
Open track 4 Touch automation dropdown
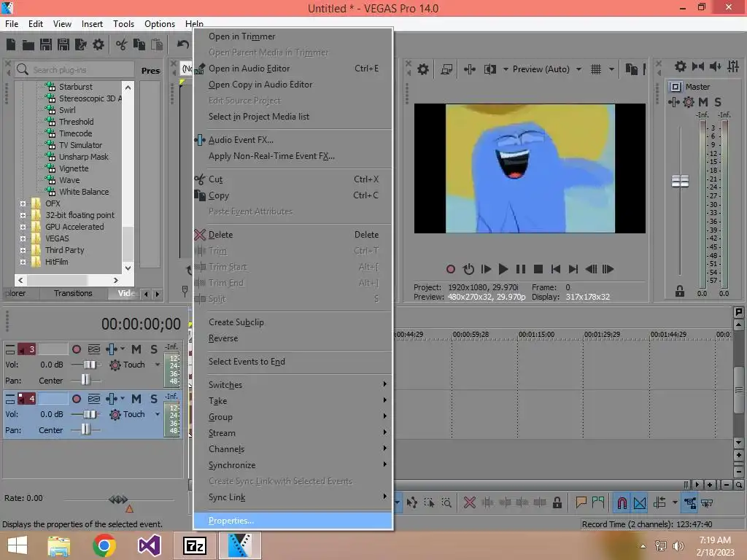point(158,414)
